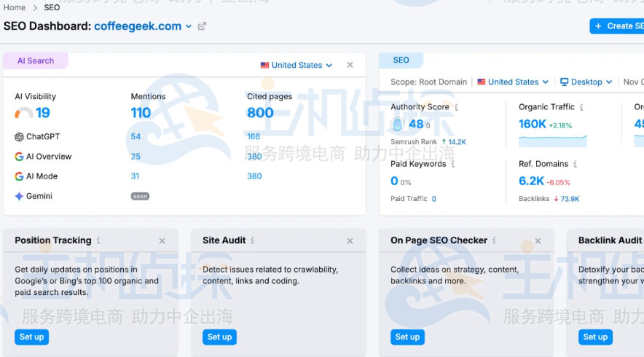
Task: Open Backlinks value 73.9K
Action: click(x=570, y=199)
